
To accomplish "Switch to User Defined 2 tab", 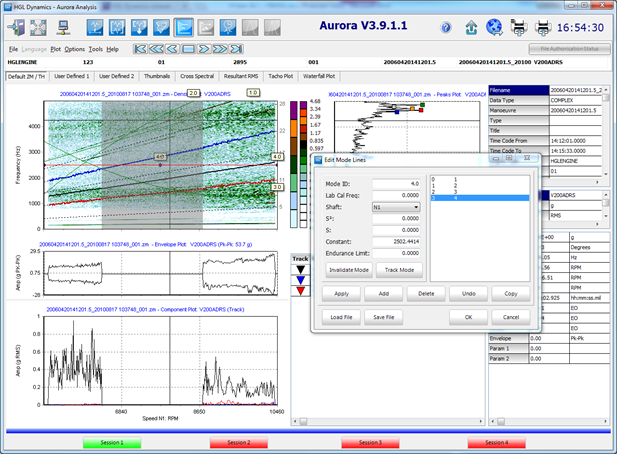I will (x=116, y=76).
